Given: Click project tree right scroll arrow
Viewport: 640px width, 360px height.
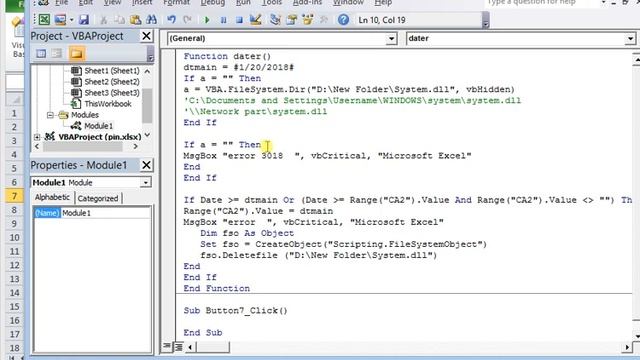Looking at the screenshot, I should click(136, 146).
